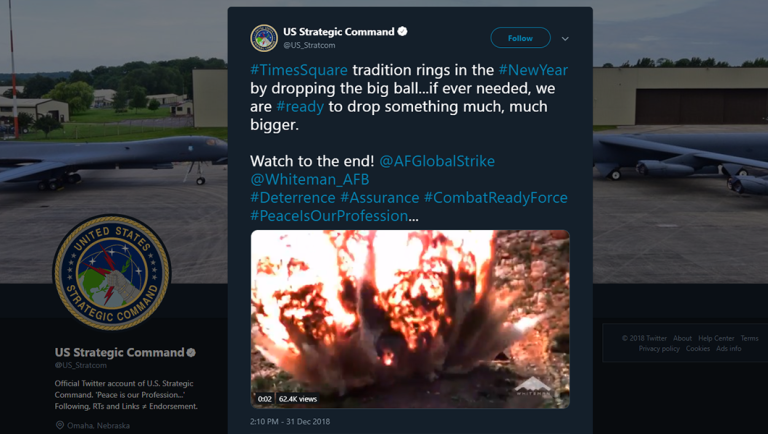The width and height of the screenshot is (768, 434).
Task: Click the Omaha, Nebraska location pin icon
Action: coord(60,425)
